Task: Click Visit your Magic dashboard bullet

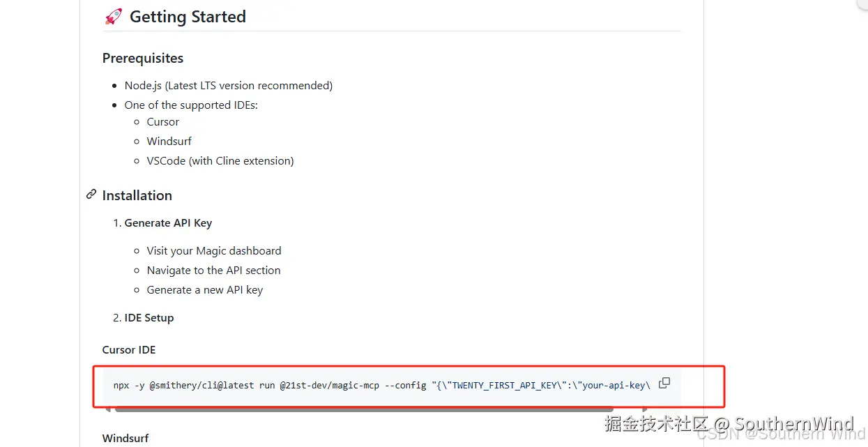Action: pyautogui.click(x=214, y=250)
